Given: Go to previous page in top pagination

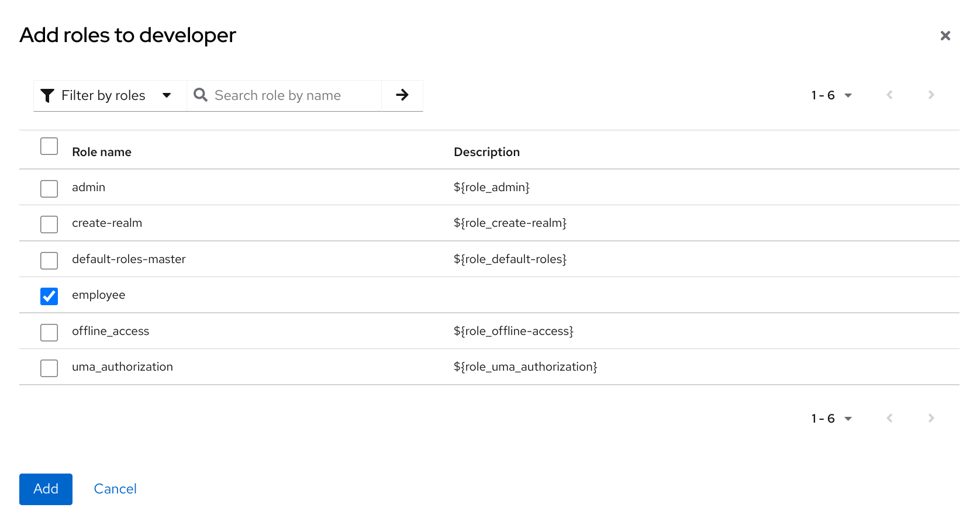Looking at the screenshot, I should [889, 95].
